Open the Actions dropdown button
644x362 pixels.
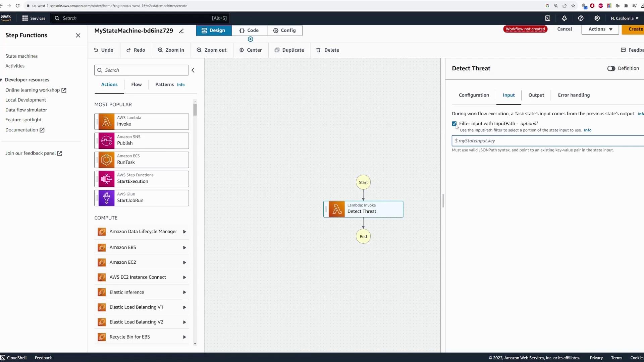pos(600,29)
